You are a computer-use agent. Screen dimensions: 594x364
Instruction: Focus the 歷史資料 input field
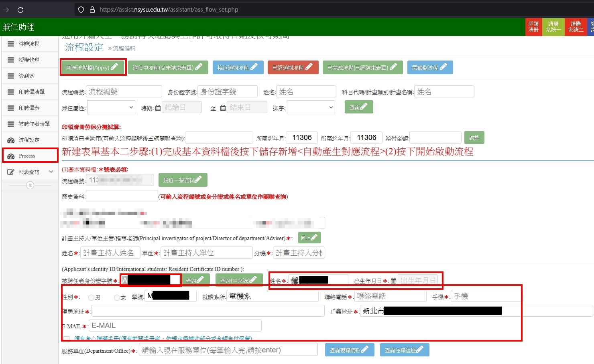[x=122, y=196]
